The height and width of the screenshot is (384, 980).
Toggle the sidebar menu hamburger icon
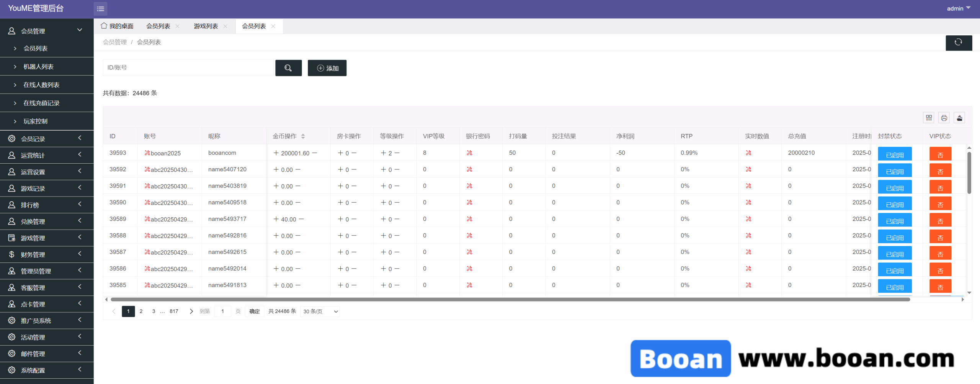coord(100,9)
